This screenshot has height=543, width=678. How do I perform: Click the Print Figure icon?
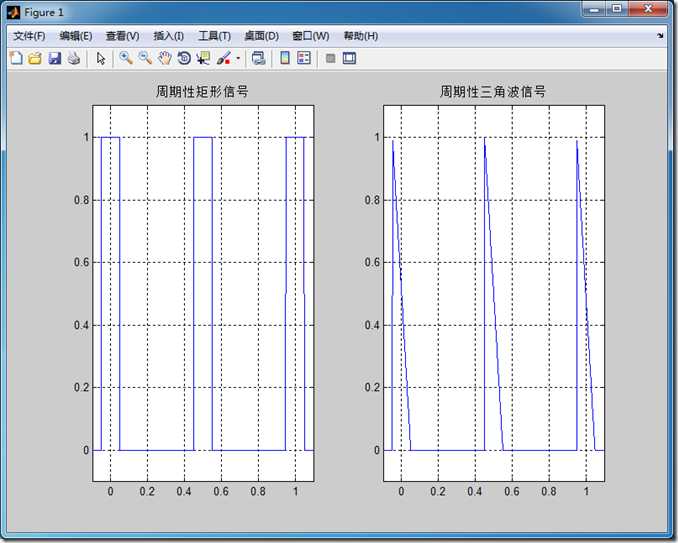(x=74, y=58)
